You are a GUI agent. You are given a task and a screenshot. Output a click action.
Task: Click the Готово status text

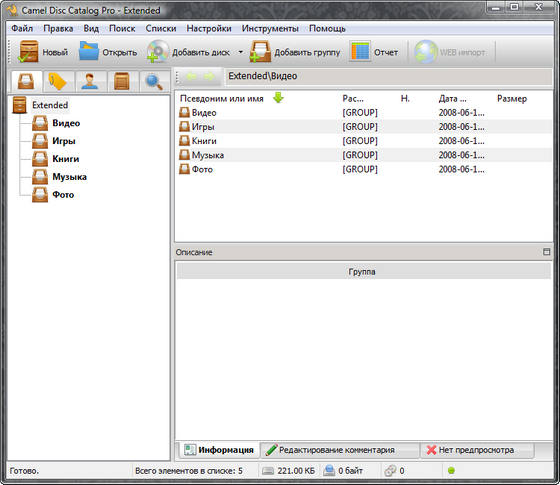pos(24,471)
